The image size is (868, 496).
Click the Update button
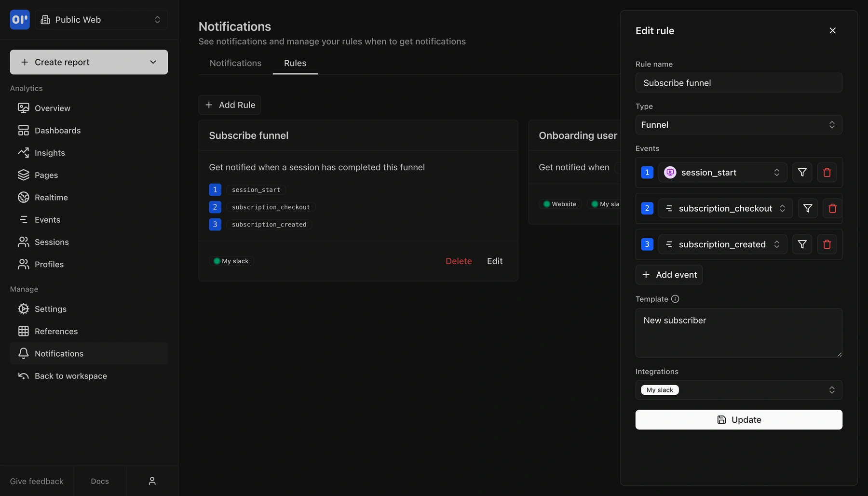738,420
